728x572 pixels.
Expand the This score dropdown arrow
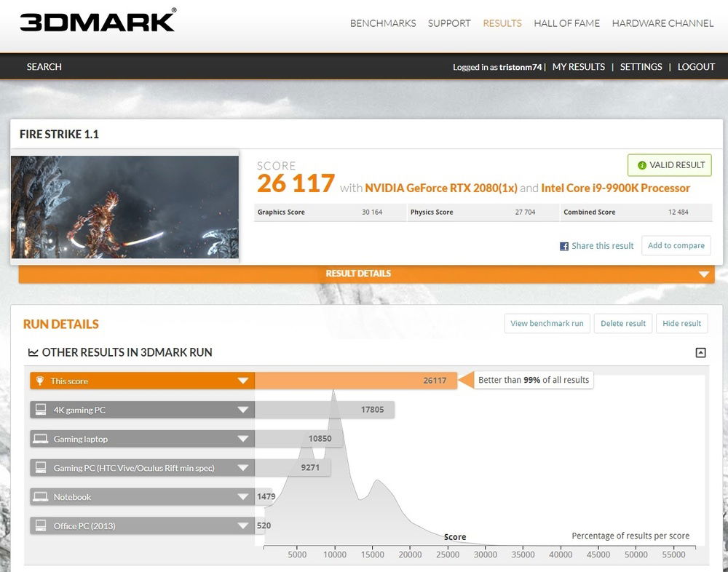tap(243, 381)
